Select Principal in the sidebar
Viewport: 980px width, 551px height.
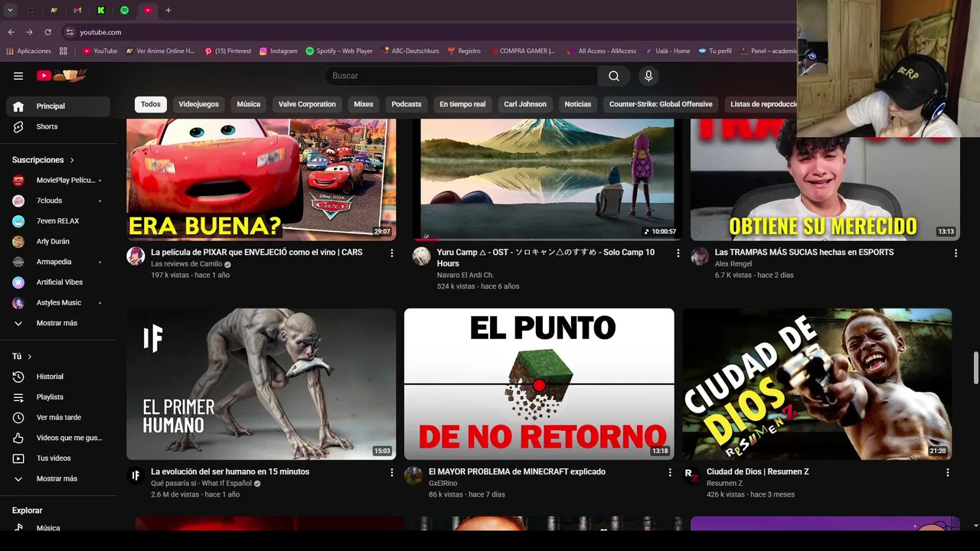[58, 106]
